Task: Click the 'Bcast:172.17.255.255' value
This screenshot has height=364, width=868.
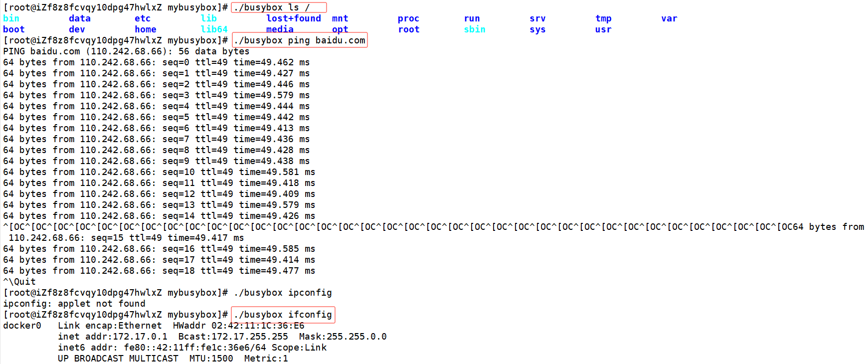Action: [x=233, y=337]
